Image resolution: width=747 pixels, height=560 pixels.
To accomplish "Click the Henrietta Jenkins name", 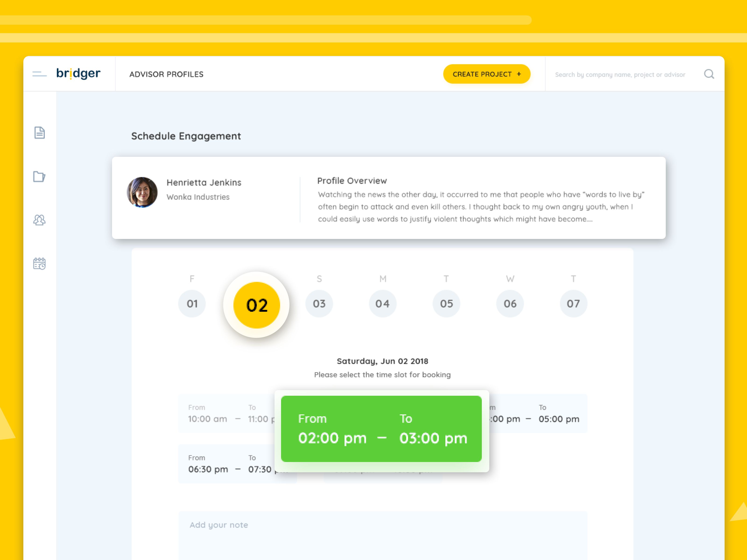I will click(x=204, y=183).
